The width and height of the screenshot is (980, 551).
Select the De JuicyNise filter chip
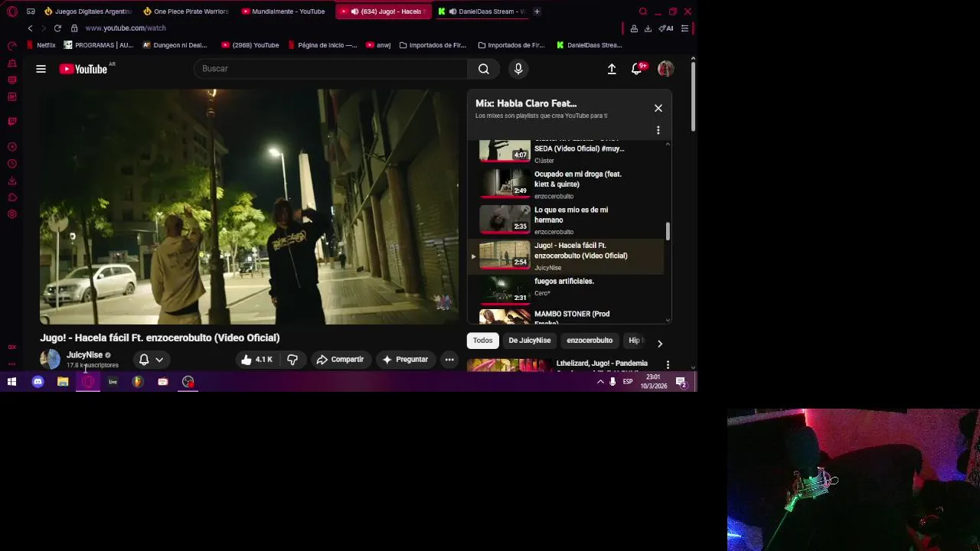(529, 341)
